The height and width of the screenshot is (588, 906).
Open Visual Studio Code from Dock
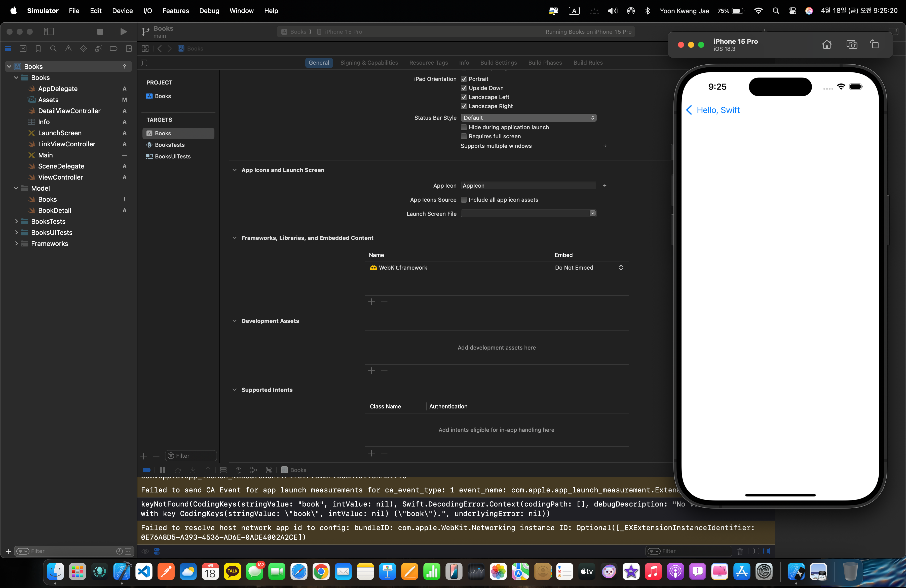click(x=144, y=571)
